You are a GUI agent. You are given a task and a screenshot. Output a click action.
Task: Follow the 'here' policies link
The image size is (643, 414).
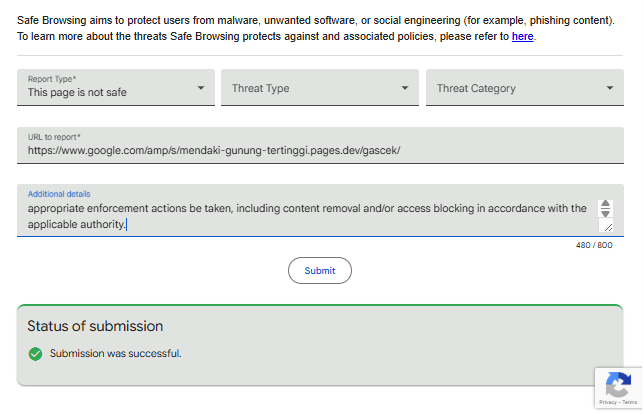[522, 36]
